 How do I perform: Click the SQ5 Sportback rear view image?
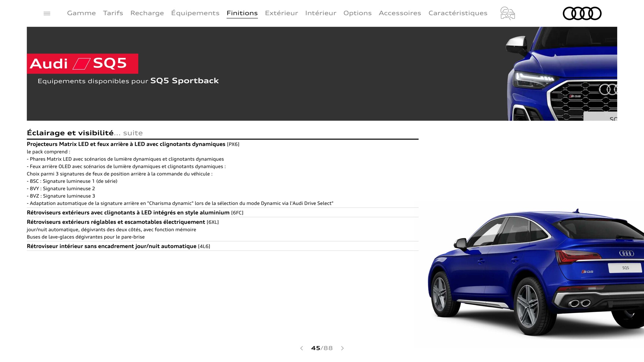[536, 272]
